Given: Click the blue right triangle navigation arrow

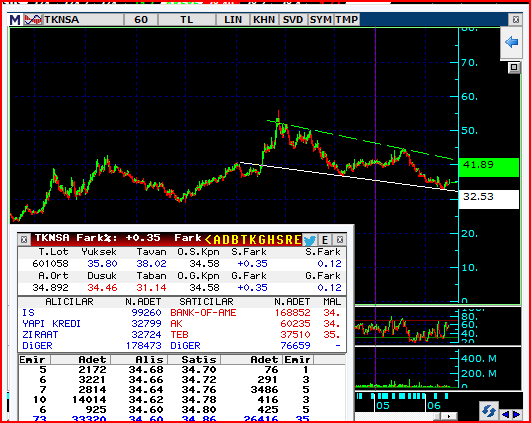Looking at the screenshot, I should 516,415.
